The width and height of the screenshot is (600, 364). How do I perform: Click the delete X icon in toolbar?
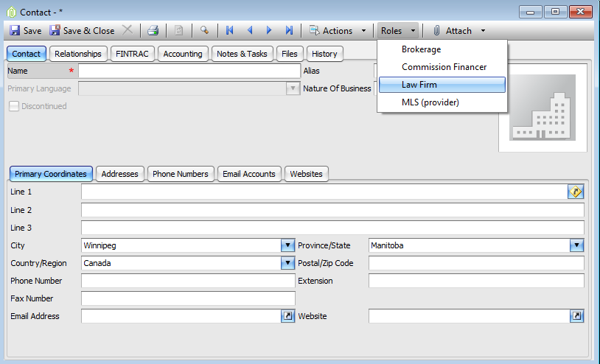click(128, 29)
